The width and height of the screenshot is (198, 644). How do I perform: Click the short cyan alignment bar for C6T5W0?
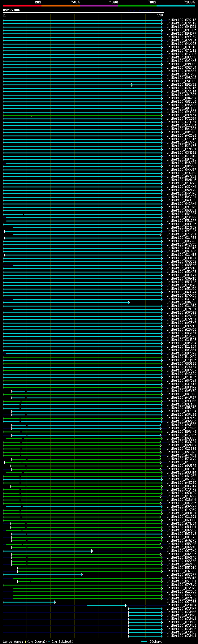(x=48, y=551)
